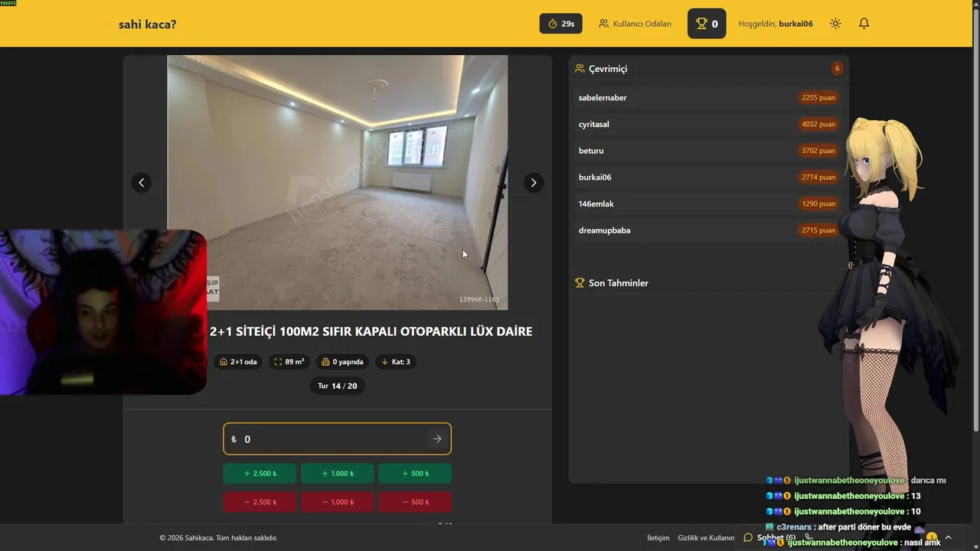Show previous listing photo
The width and height of the screenshot is (980, 551).
point(141,182)
